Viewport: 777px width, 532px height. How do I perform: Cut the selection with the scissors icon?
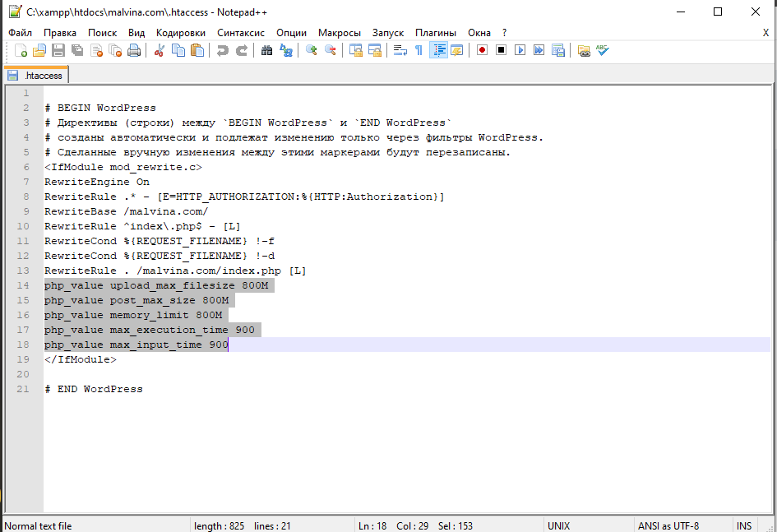tap(159, 50)
